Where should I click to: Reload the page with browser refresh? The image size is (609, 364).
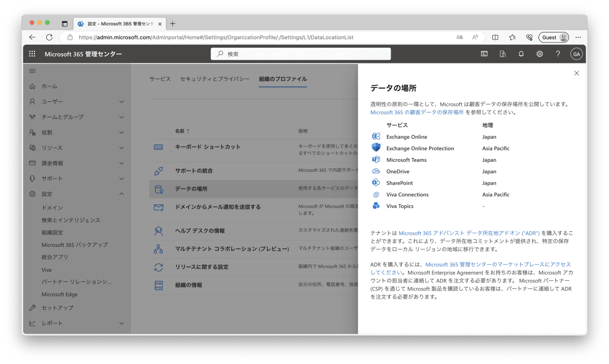49,38
